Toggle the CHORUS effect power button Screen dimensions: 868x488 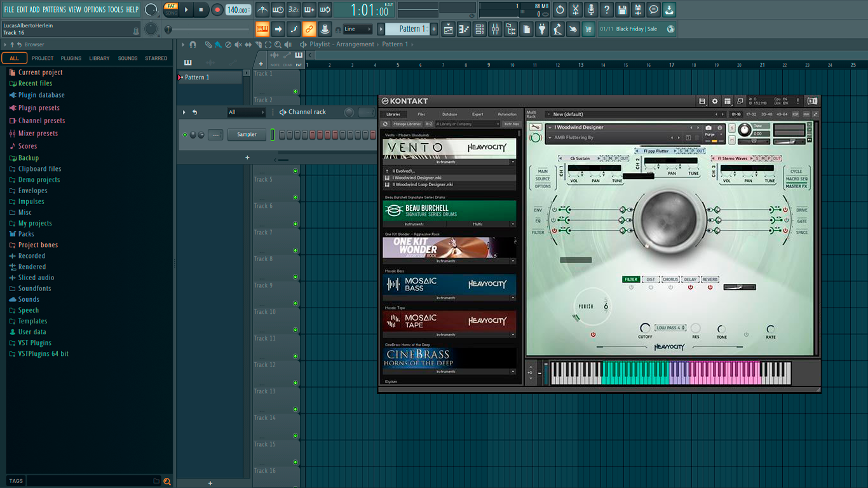(670, 287)
